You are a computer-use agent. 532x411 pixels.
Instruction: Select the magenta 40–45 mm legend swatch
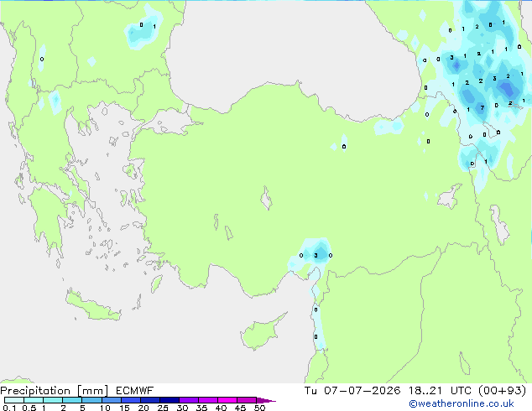click(x=227, y=400)
